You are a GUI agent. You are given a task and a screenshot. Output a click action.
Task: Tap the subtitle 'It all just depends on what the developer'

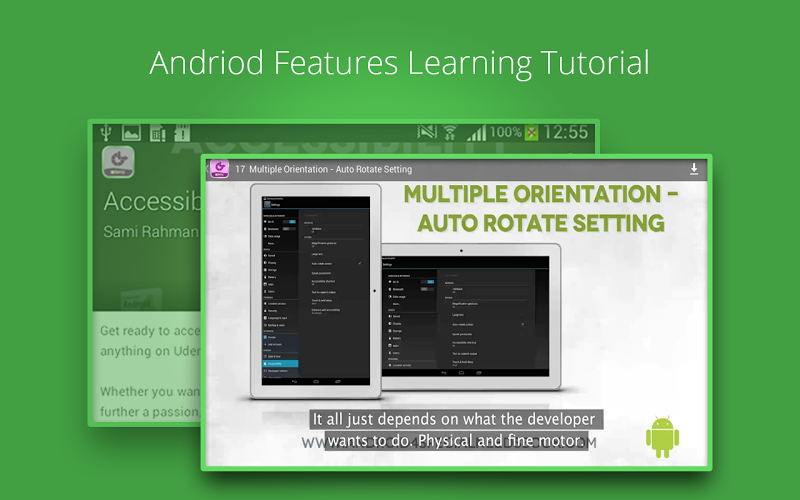pyautogui.click(x=454, y=419)
